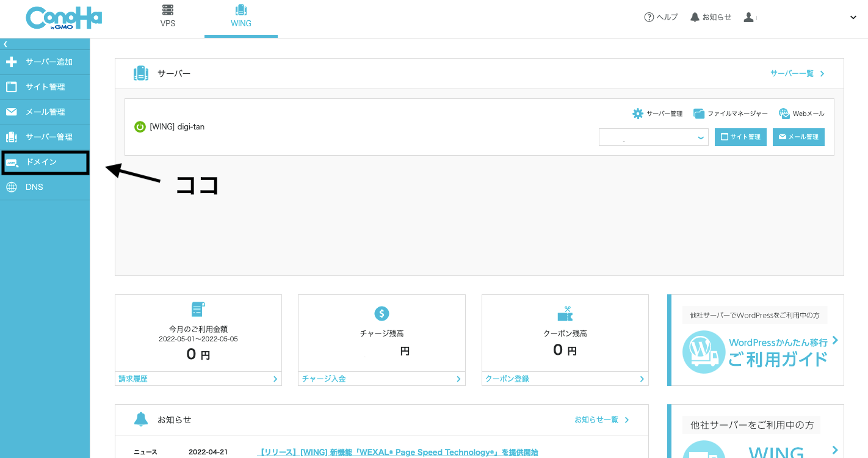Open the WEXAL Page Speed Technology news link
The width and height of the screenshot is (868, 458).
(x=397, y=453)
